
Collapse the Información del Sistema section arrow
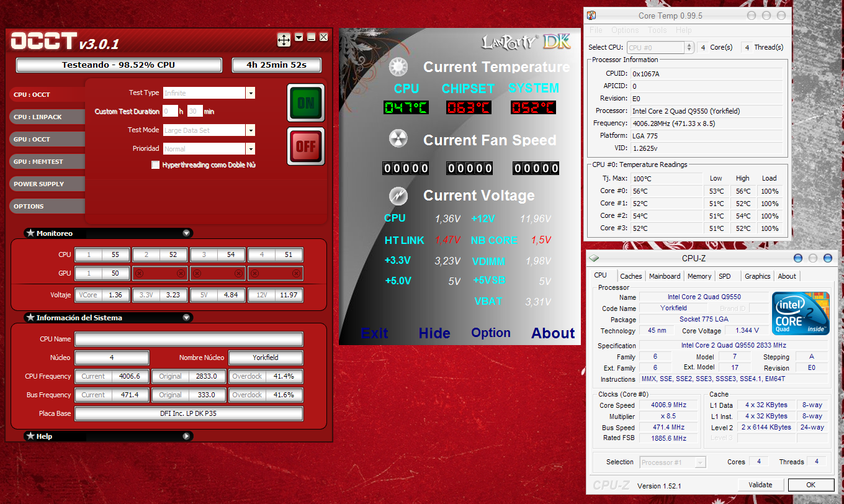186,318
